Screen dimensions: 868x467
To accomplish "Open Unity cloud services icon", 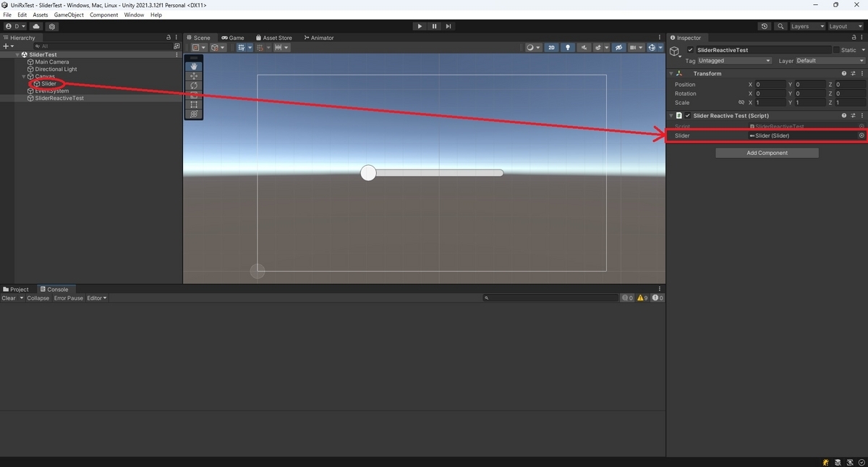I will 36,26.
